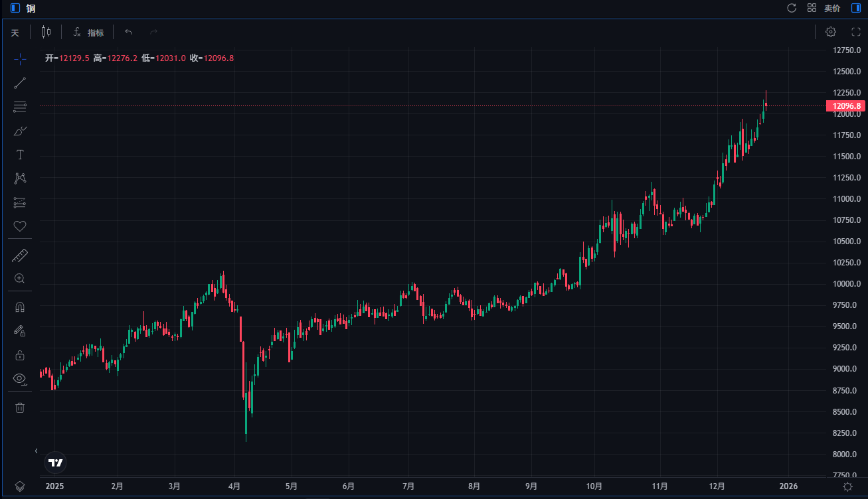This screenshot has width=868, height=499.
Task: Open the 卖价 price type menu
Action: coord(832,8)
